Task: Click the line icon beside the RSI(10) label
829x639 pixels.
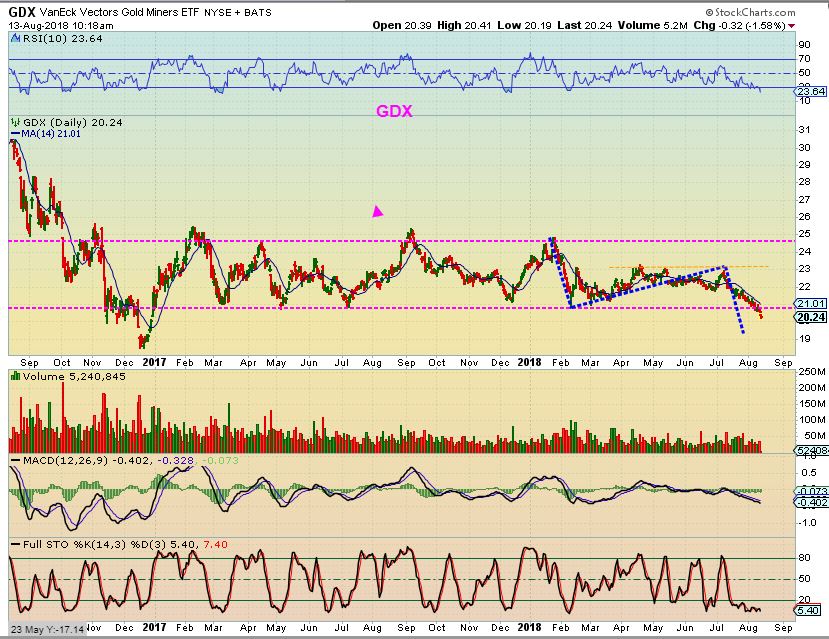Action: (x=15, y=38)
